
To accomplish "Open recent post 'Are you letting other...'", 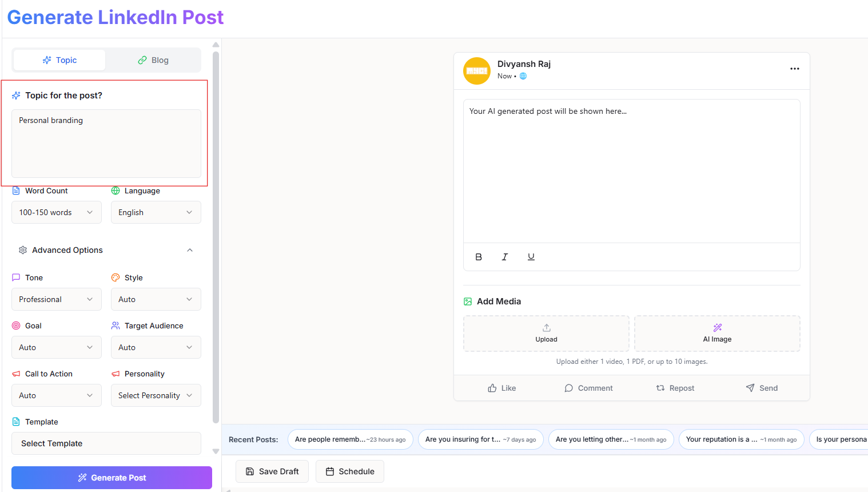I will (611, 439).
